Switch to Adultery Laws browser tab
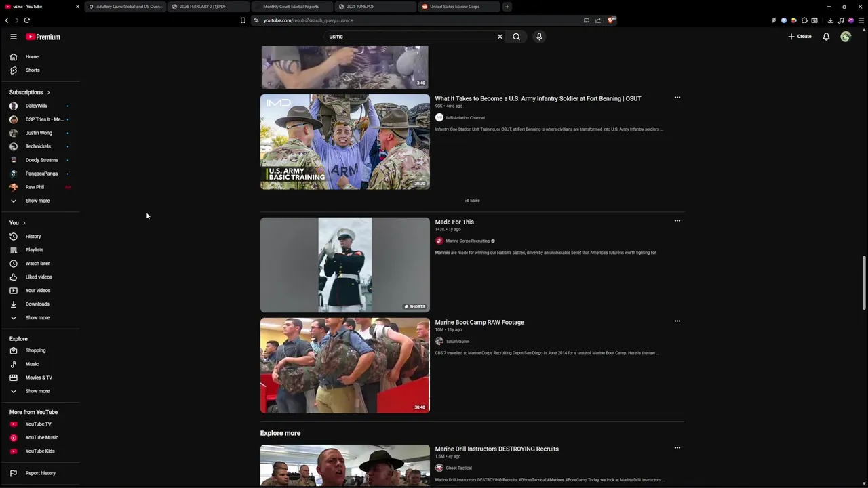 (x=125, y=7)
